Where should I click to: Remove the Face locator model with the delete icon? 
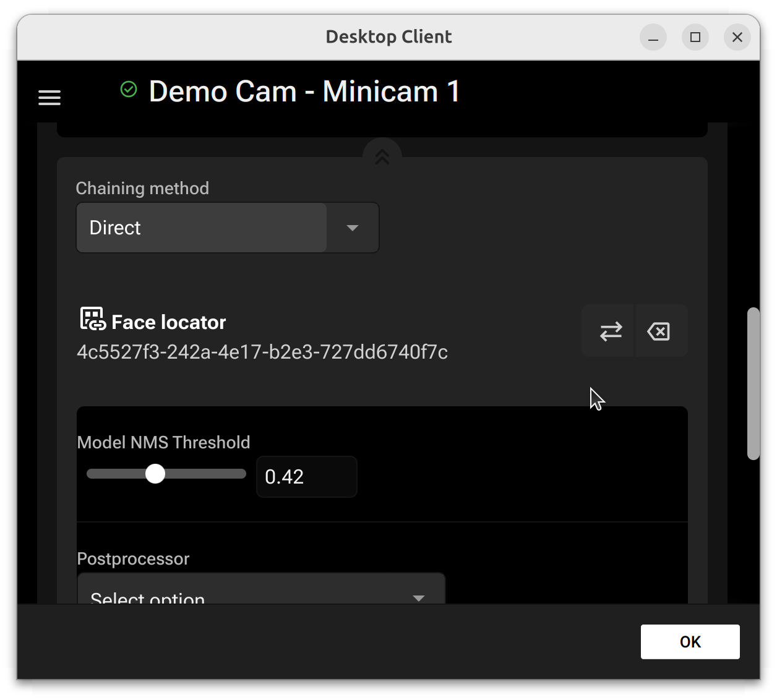click(659, 331)
